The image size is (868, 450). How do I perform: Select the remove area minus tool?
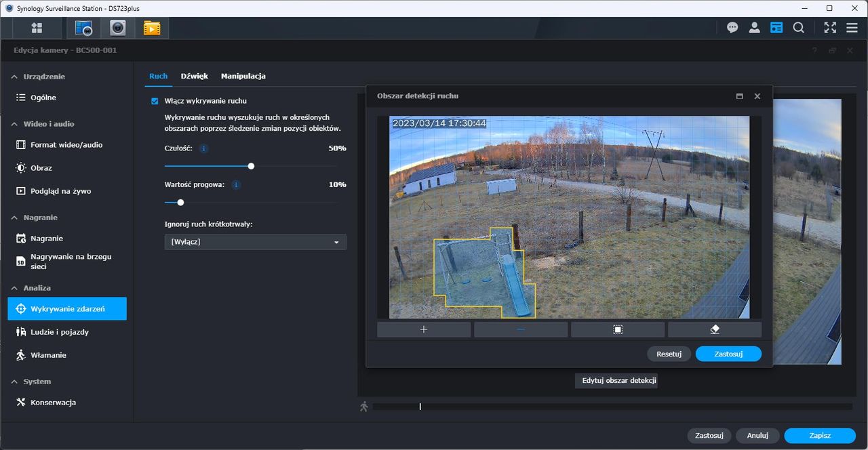[521, 329]
